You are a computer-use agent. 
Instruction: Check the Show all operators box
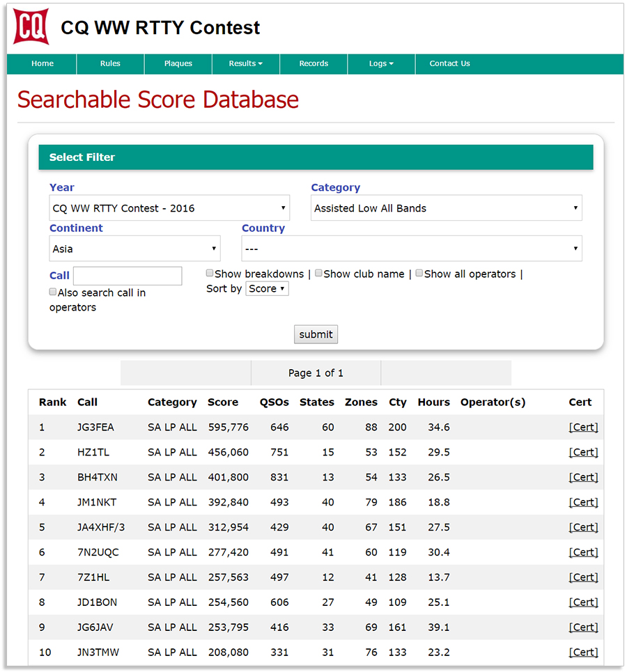point(419,274)
